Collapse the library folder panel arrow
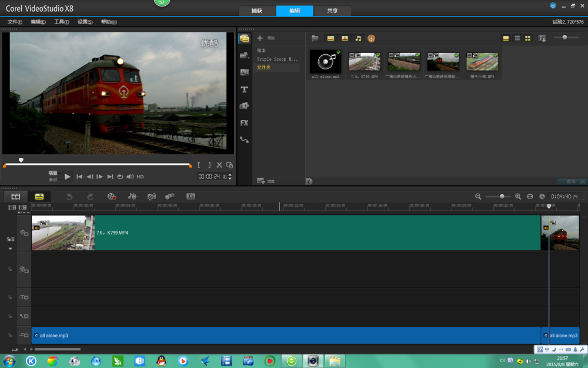The height and width of the screenshot is (368, 588). point(309,181)
